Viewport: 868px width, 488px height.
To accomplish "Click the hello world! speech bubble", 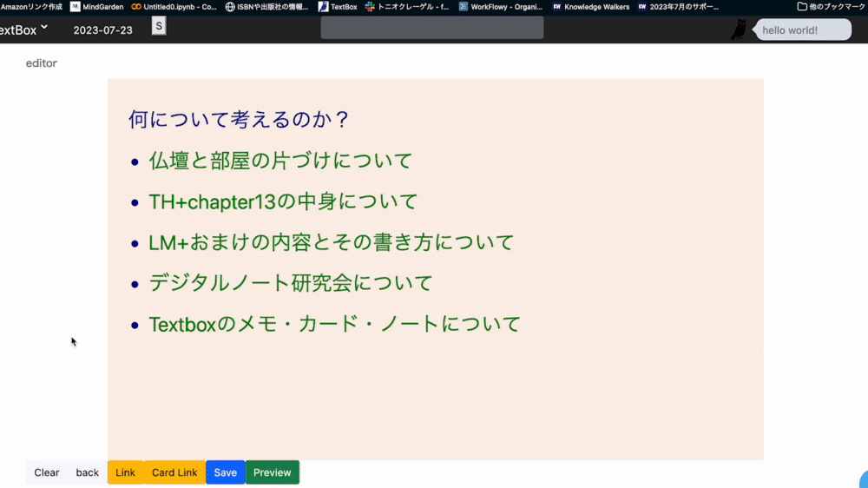I will pyautogui.click(x=803, y=30).
